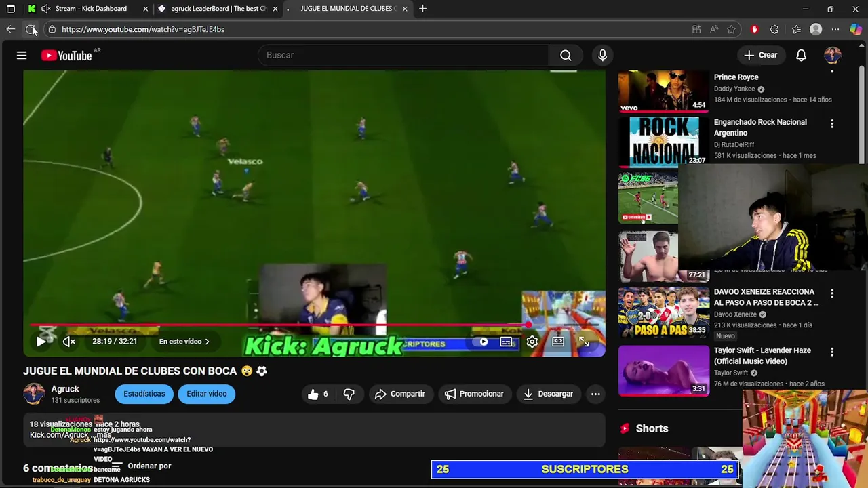Screen dimensions: 868x488
Task: Open options for Taylor Swift Lavender Haze
Action: pyautogui.click(x=832, y=352)
